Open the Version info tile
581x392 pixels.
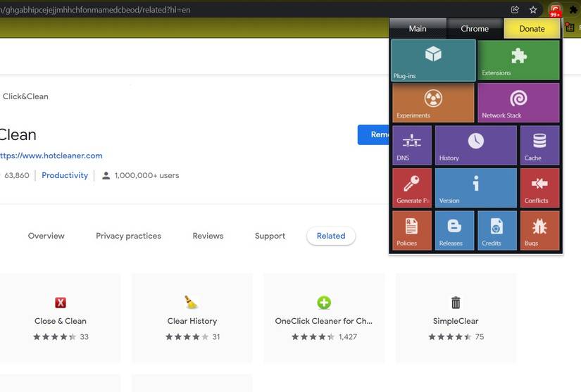point(476,188)
